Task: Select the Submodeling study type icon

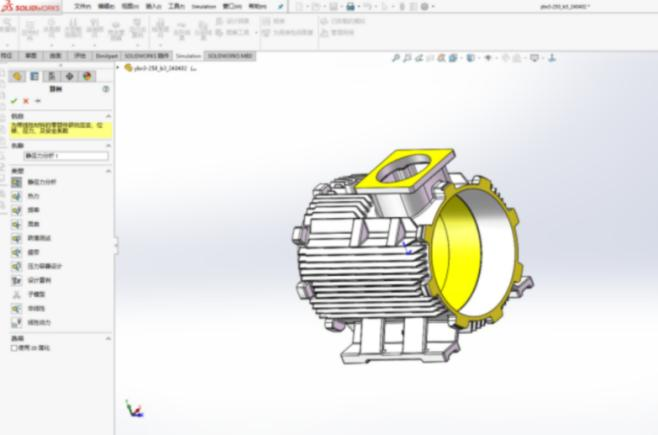Action: [x=16, y=295]
